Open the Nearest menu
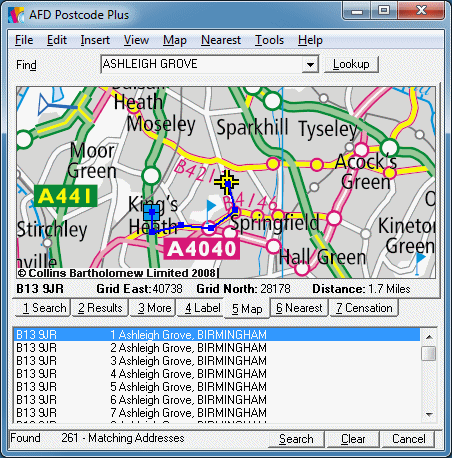Image resolution: width=452 pixels, height=458 pixels. [221, 40]
